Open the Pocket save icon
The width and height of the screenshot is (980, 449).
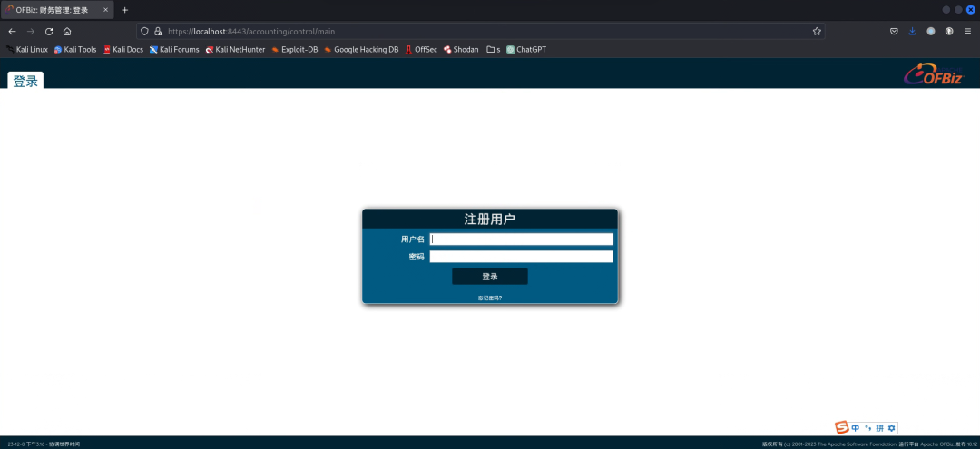tap(894, 31)
